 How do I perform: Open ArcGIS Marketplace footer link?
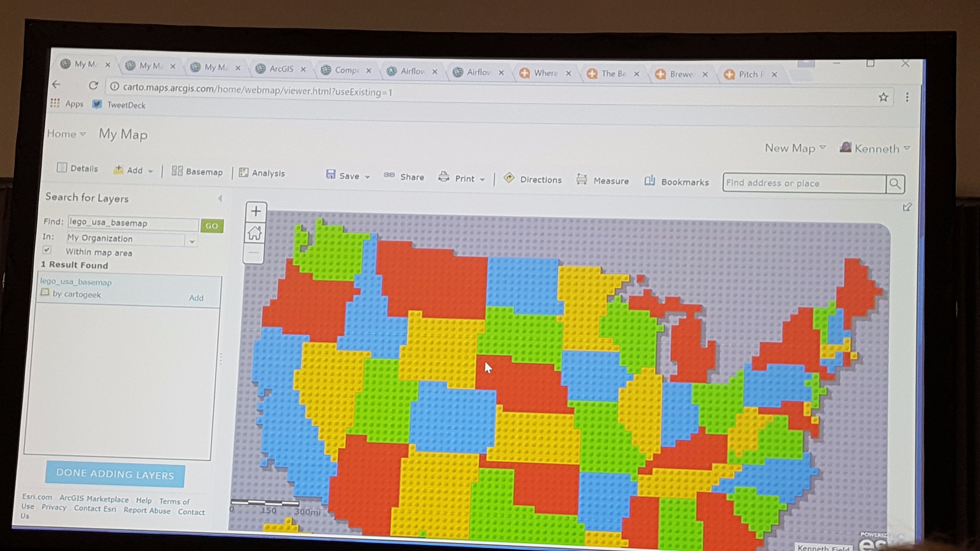tap(94, 498)
